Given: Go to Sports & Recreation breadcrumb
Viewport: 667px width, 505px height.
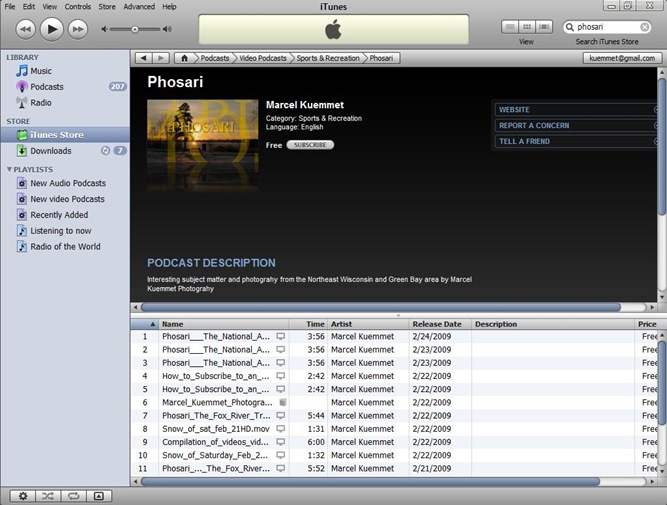Looking at the screenshot, I should point(328,58).
